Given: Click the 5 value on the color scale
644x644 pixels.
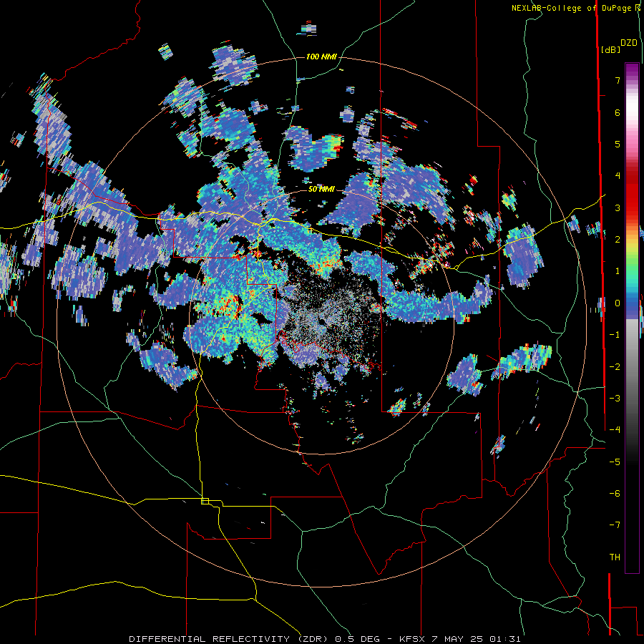Looking at the screenshot, I should (618, 144).
